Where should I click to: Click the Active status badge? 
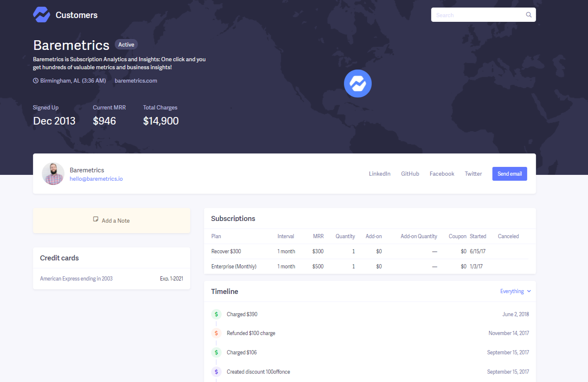tap(126, 44)
